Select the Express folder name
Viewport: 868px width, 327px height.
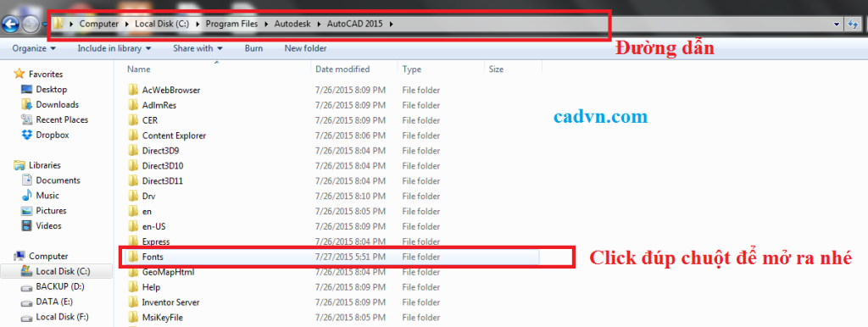(156, 241)
